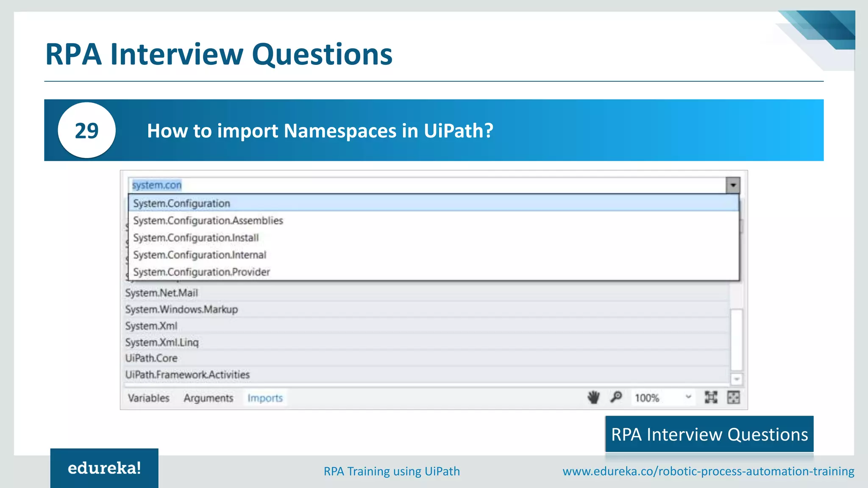Screen dimensions: 868x488
Task: Select the System.Windows.Markup namespace row
Action: [x=426, y=309]
